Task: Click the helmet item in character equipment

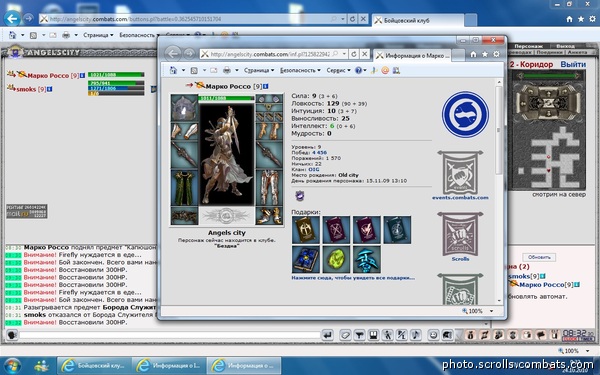Action: pyautogui.click(x=184, y=109)
